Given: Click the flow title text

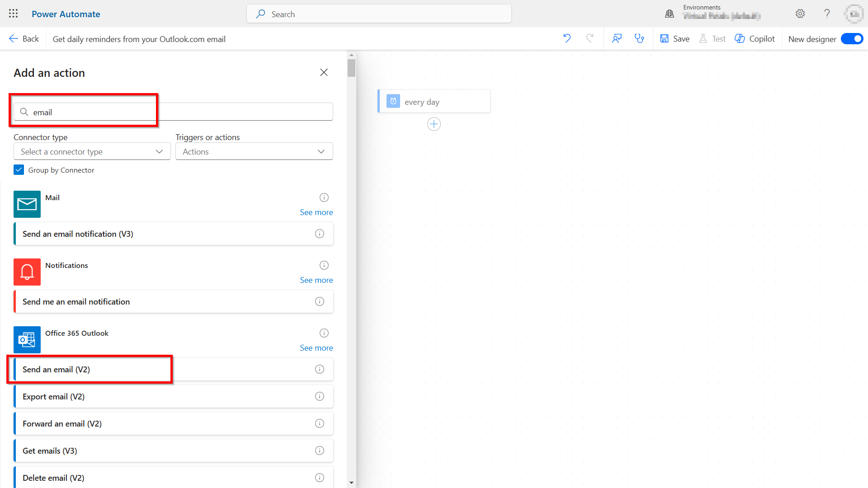Looking at the screenshot, I should (x=139, y=39).
